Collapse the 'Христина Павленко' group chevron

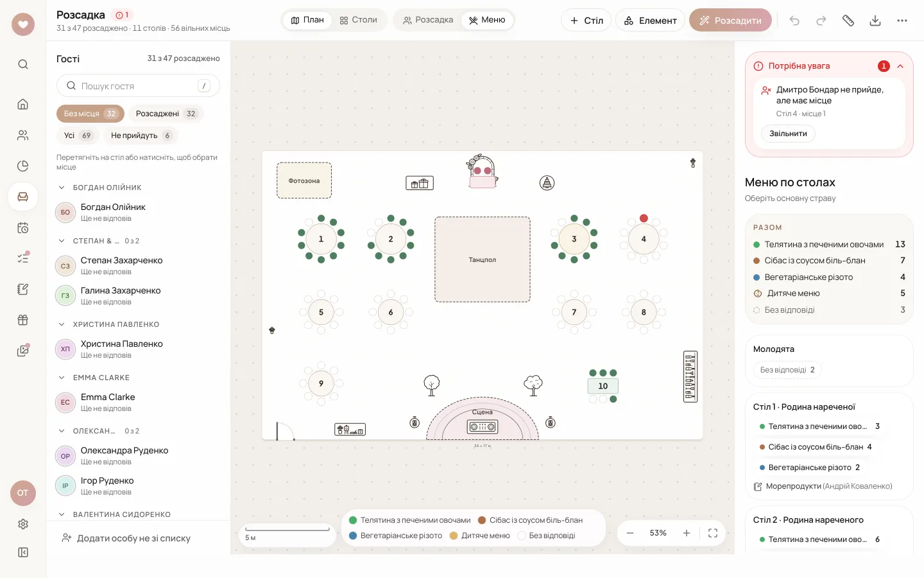click(62, 324)
